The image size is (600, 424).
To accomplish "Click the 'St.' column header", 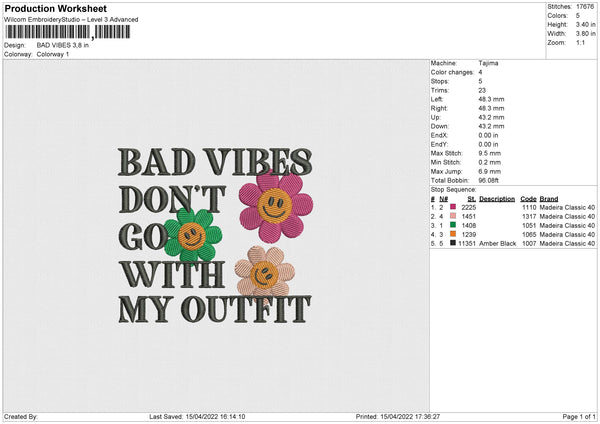I will [x=472, y=199].
